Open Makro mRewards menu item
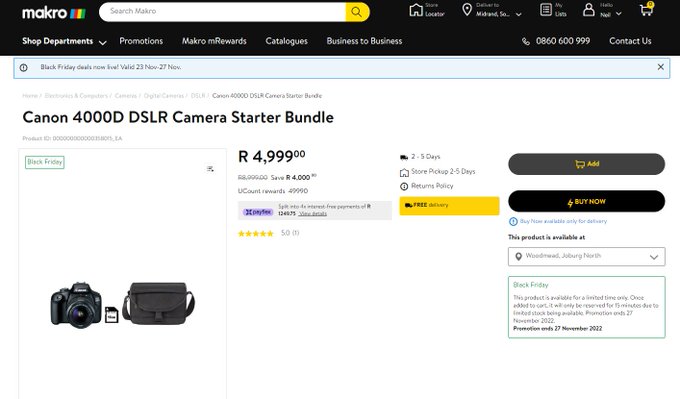 pos(214,41)
